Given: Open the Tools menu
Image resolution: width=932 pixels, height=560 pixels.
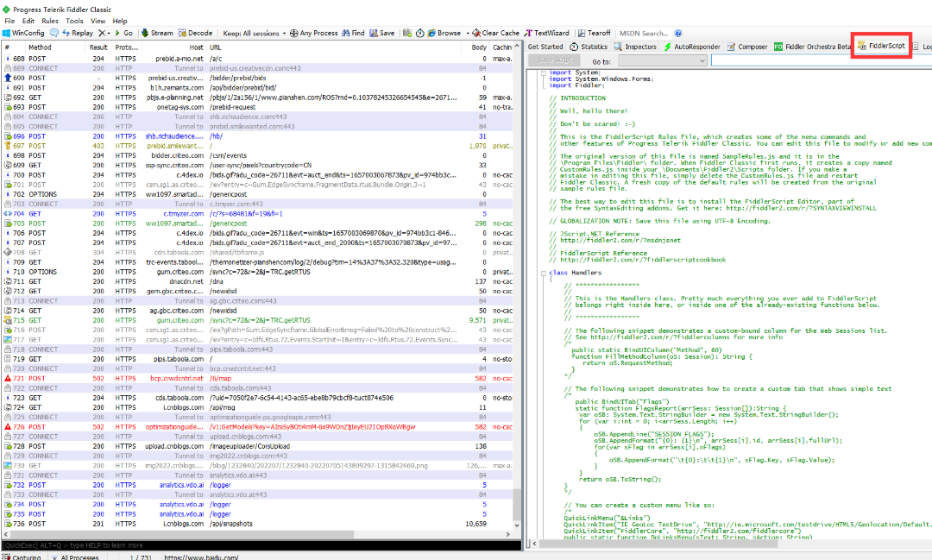Looking at the screenshot, I should 74,21.
